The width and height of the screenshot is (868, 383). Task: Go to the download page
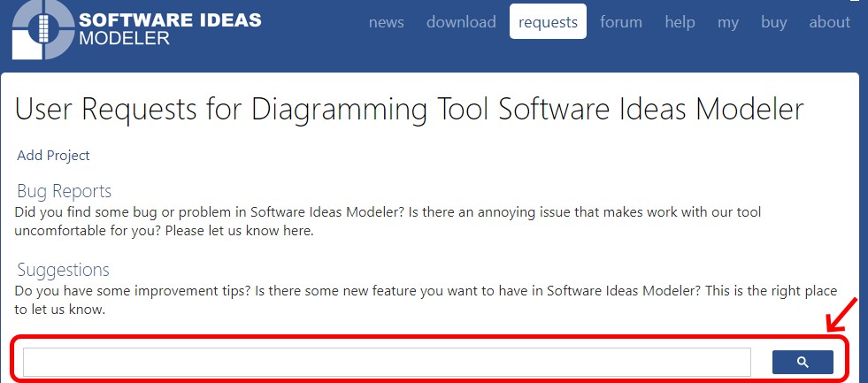click(x=461, y=22)
